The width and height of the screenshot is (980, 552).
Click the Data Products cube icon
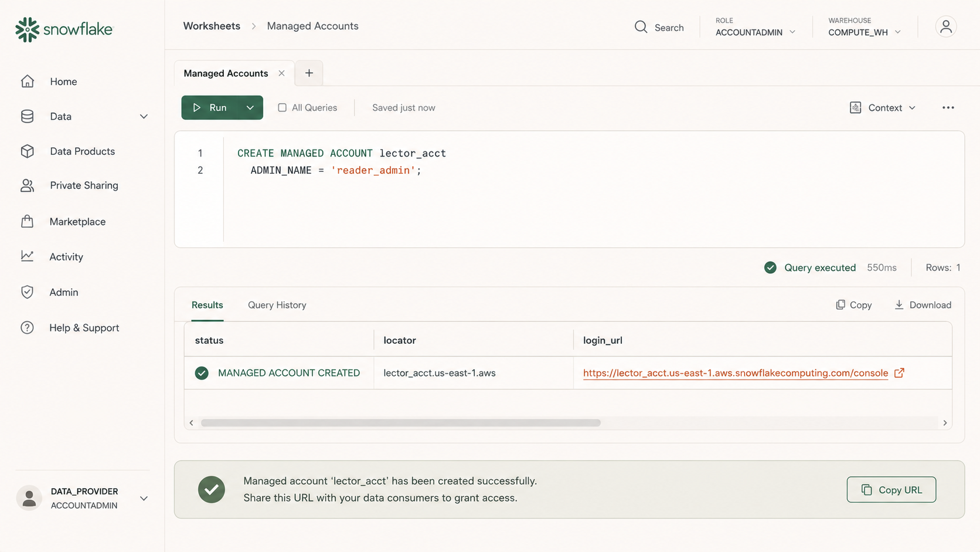pyautogui.click(x=28, y=151)
